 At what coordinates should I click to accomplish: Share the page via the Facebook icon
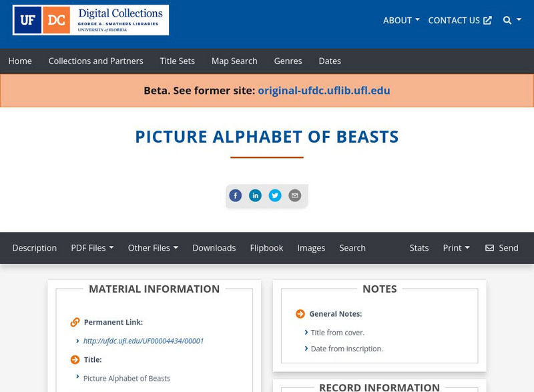tap(236, 195)
